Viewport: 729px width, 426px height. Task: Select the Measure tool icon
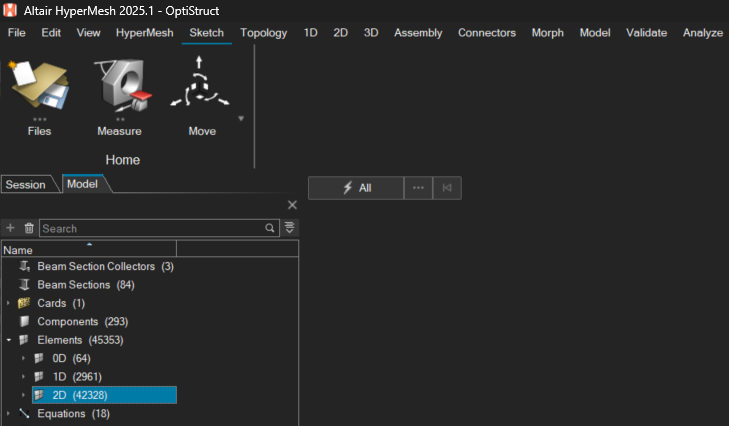[x=123, y=85]
